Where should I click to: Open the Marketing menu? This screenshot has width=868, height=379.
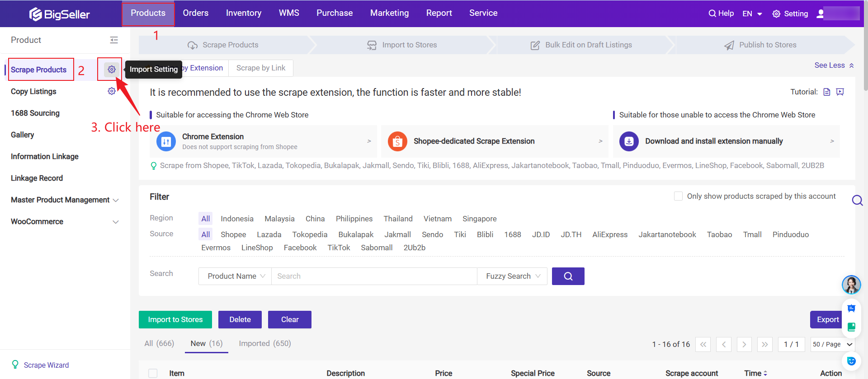(389, 13)
